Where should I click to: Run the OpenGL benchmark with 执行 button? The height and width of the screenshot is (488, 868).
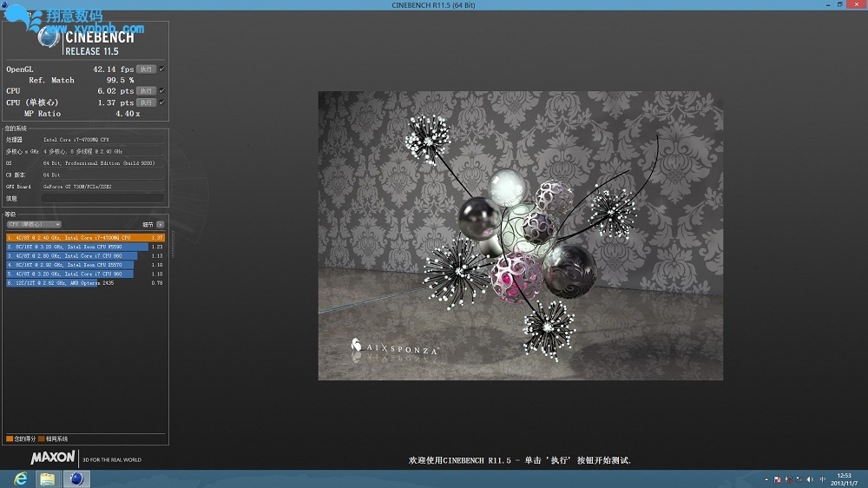[146, 69]
